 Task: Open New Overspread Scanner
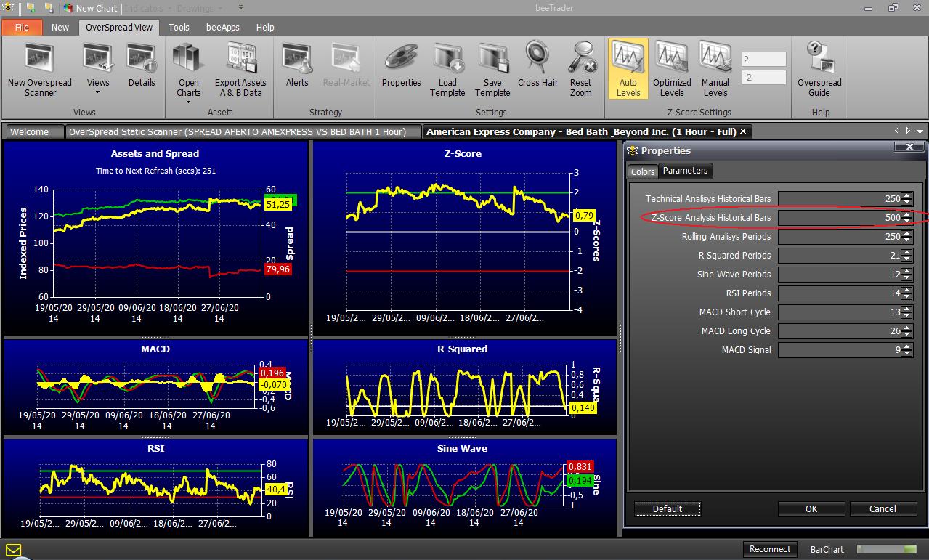coord(40,70)
